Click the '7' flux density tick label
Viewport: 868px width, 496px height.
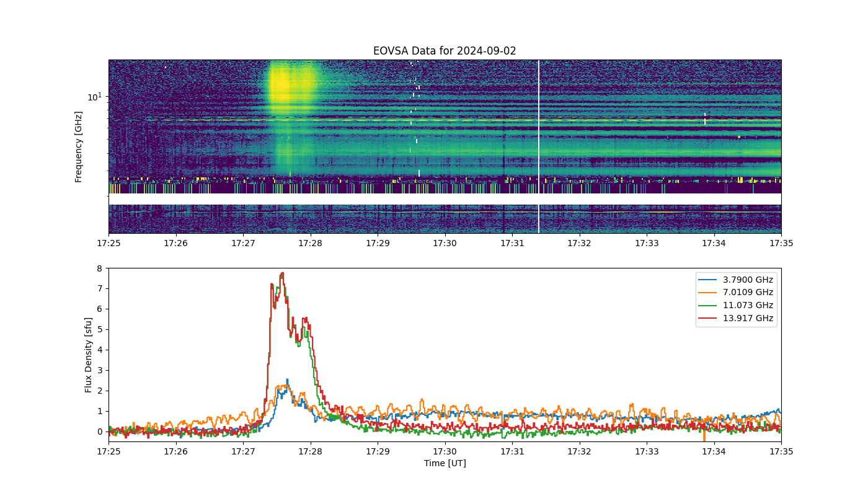[99, 288]
